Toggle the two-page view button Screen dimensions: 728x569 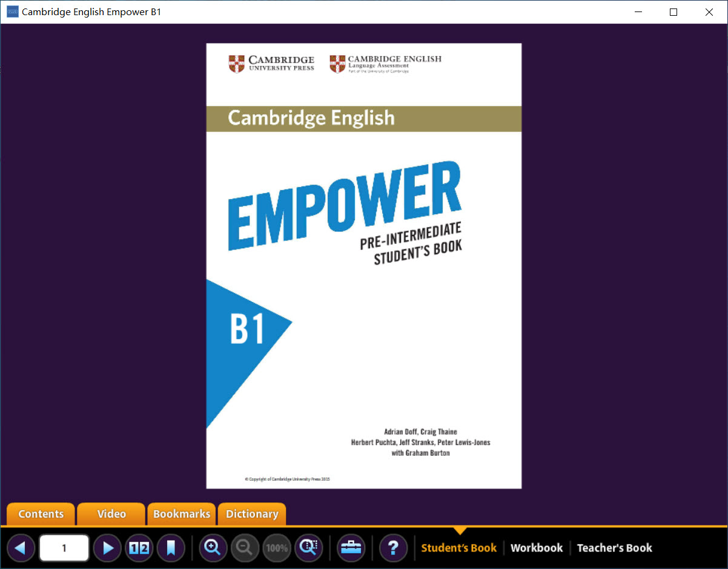[139, 548]
